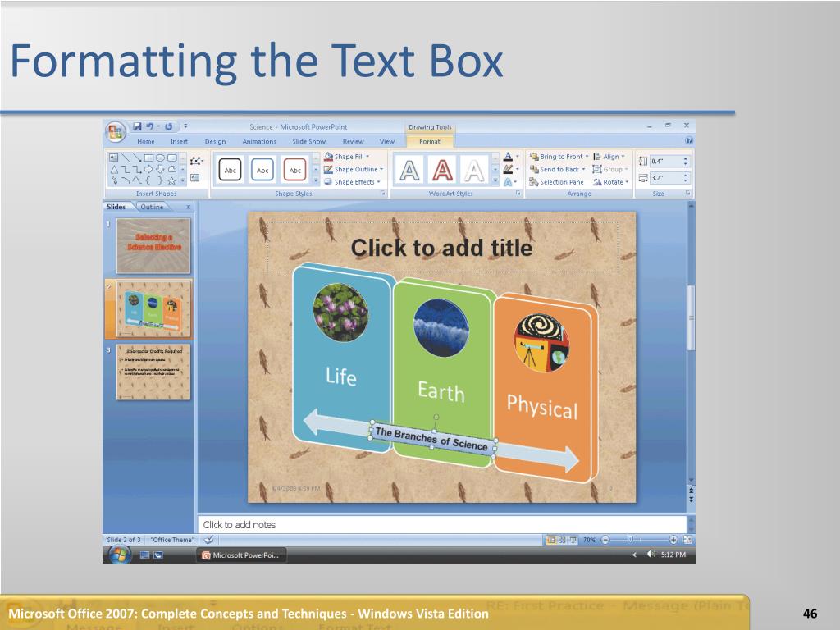Start Slide Show view from status bar
Image resolution: width=840 pixels, height=630 pixels.
click(572, 540)
